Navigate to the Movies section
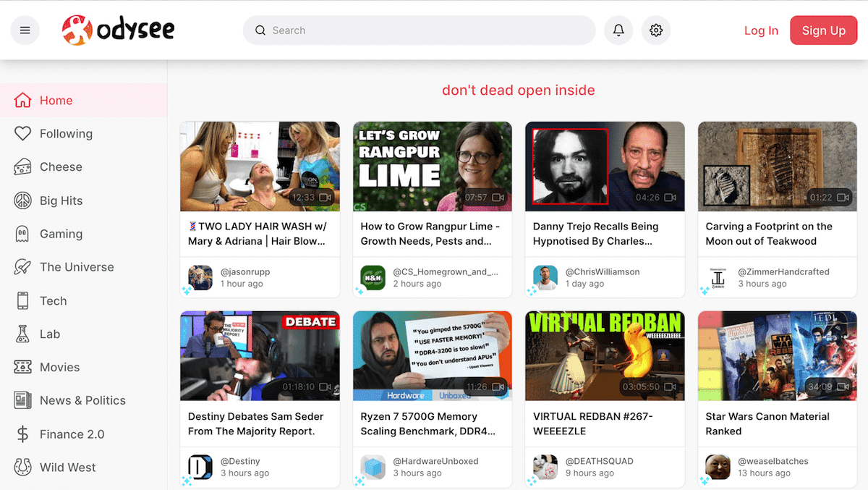The height and width of the screenshot is (490, 868). (59, 367)
